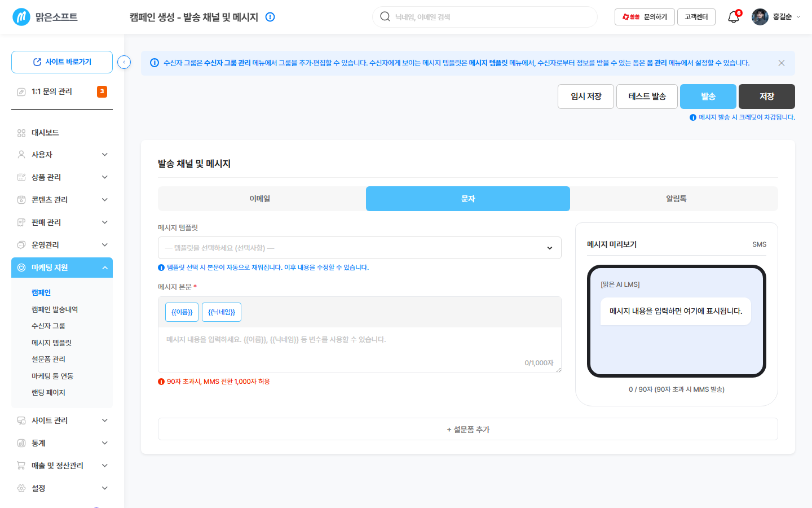Click the 사이트 바로가기 button
812x508 pixels.
point(62,62)
